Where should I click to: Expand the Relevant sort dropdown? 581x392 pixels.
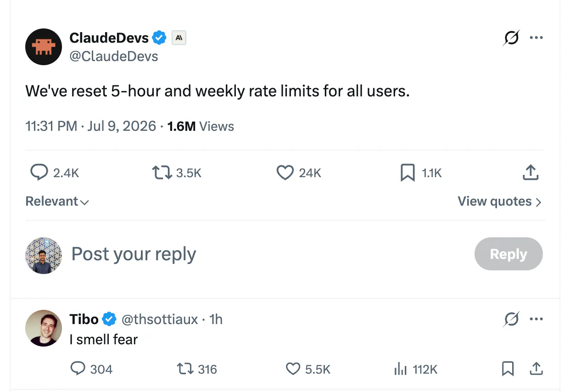(57, 202)
